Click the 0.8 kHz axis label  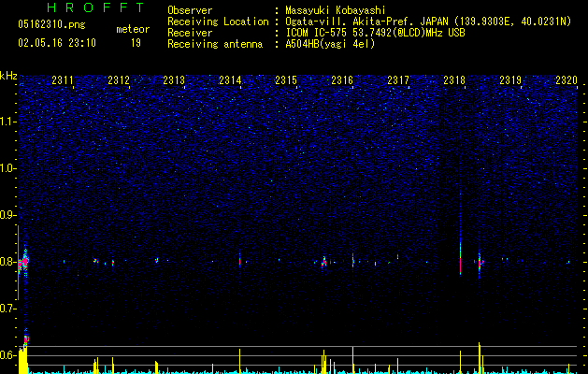tap(8, 262)
